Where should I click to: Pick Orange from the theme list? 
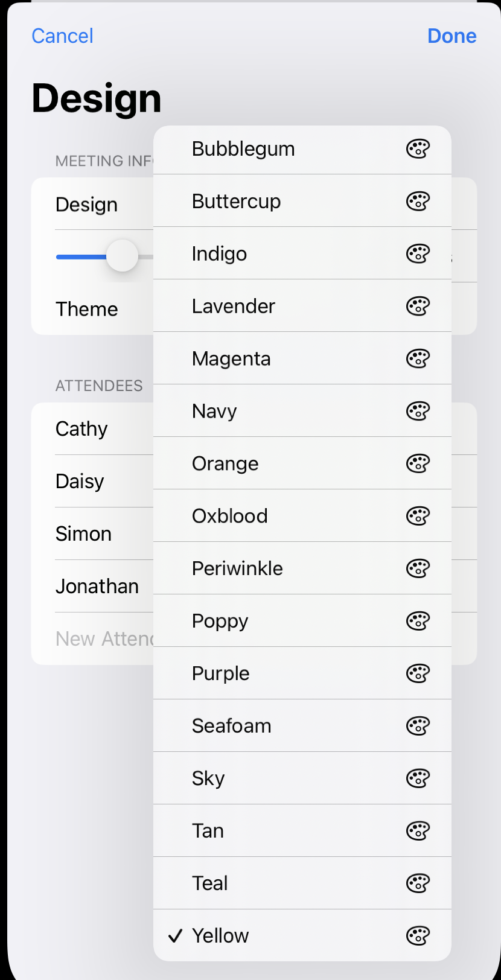tap(225, 463)
